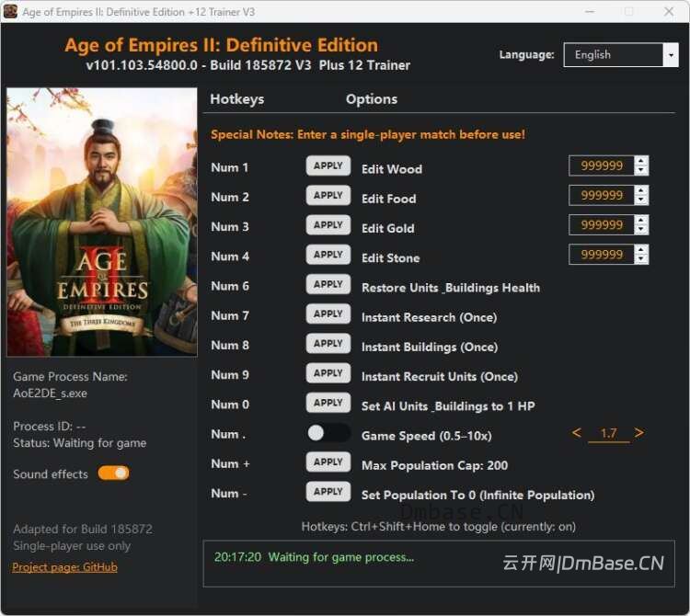690x616 pixels.
Task: Click the 'Status: Waiting for game' text
Action: click(80, 443)
